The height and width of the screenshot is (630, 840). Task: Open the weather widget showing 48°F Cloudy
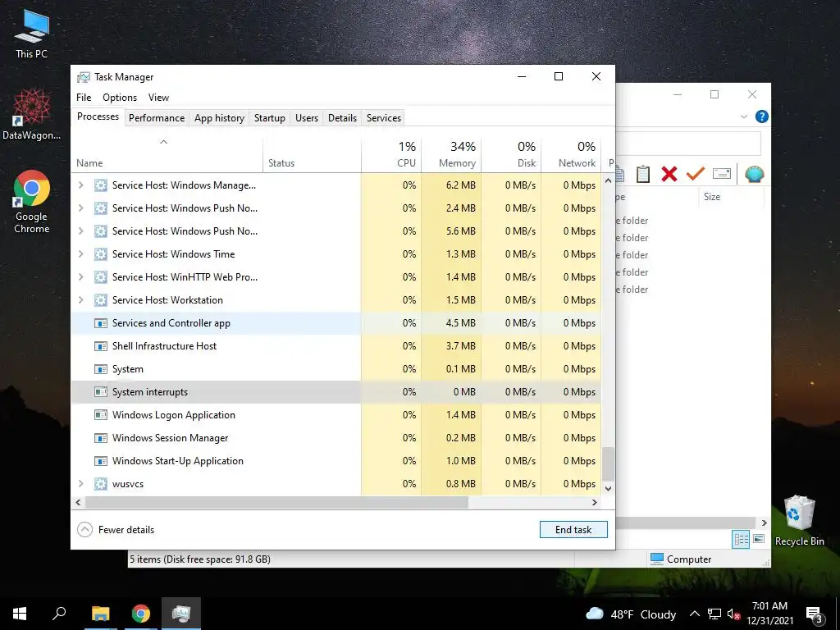click(x=631, y=614)
